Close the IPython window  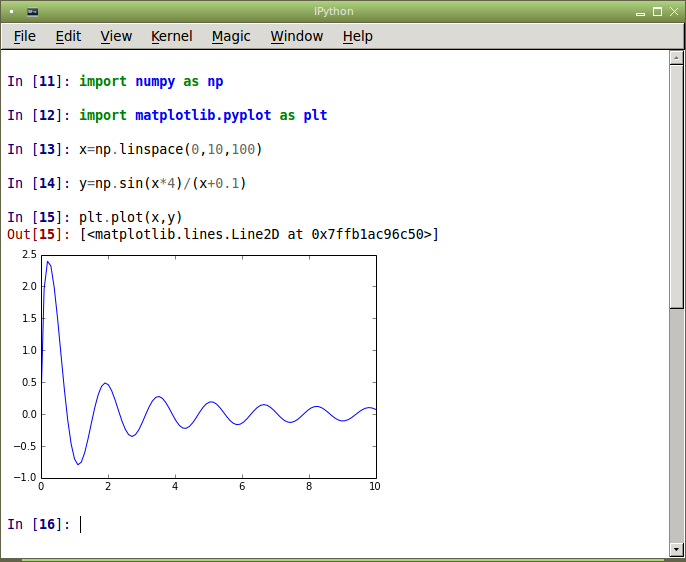coord(674,12)
